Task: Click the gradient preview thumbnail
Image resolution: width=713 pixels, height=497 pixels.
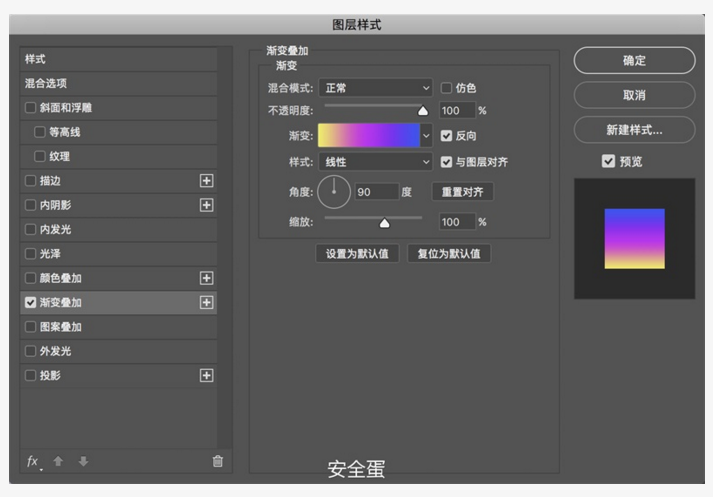Action: (634, 239)
